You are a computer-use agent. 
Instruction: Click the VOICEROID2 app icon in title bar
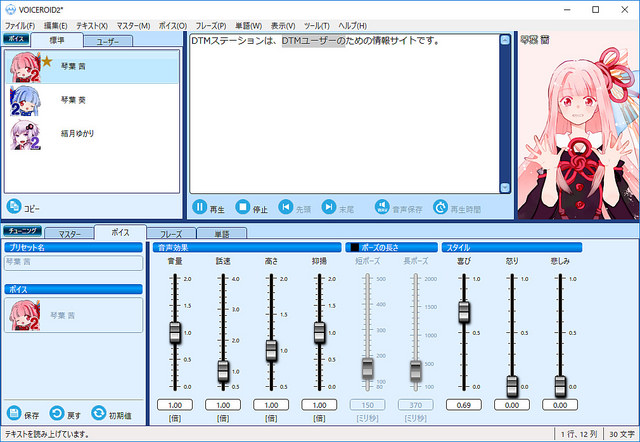[10, 9]
